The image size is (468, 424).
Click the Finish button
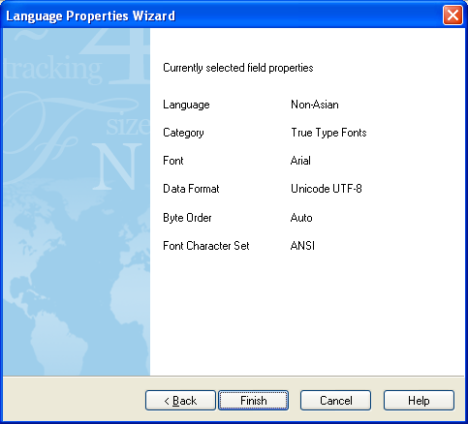[253, 400]
